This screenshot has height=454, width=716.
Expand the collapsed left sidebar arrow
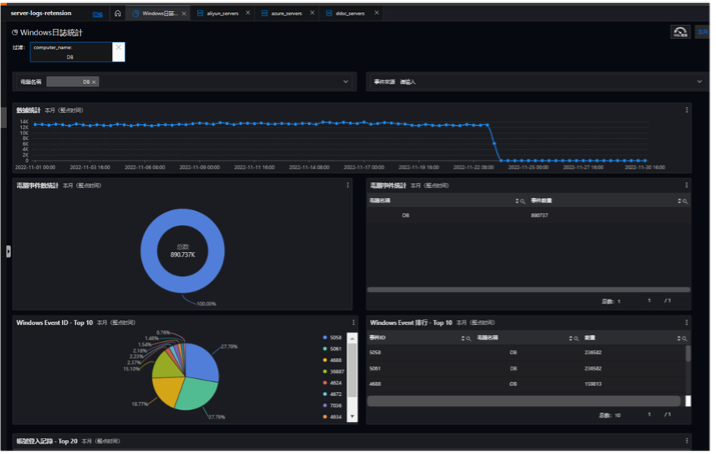tap(8, 252)
